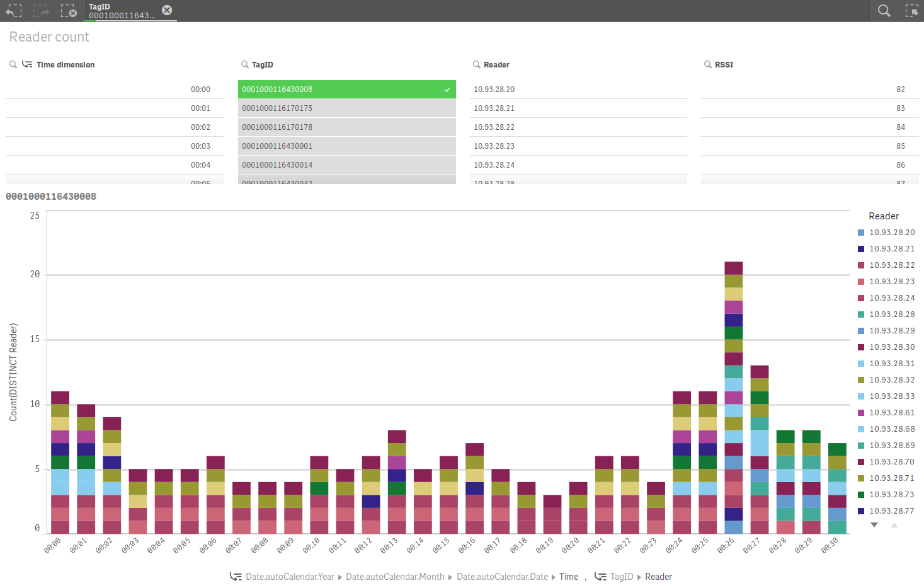Search in Time dimension filter pane
The height and width of the screenshot is (588, 924).
[x=13, y=64]
